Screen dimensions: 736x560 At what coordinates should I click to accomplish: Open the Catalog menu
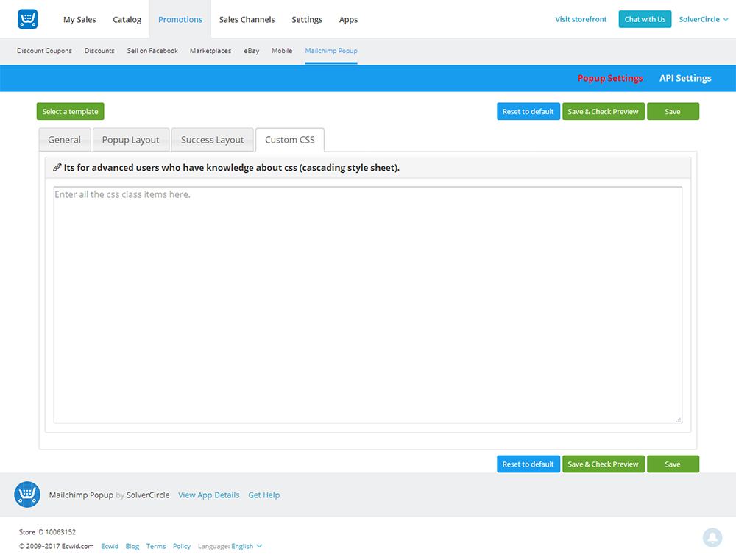(127, 19)
